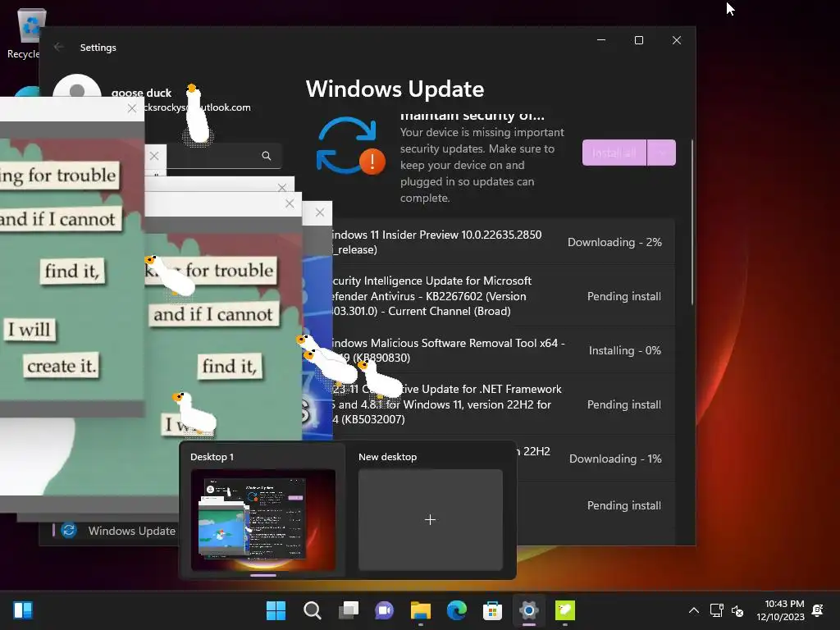Viewport: 840px width, 630px height.
Task: Click the network icon in the system tray
Action: coord(716,610)
